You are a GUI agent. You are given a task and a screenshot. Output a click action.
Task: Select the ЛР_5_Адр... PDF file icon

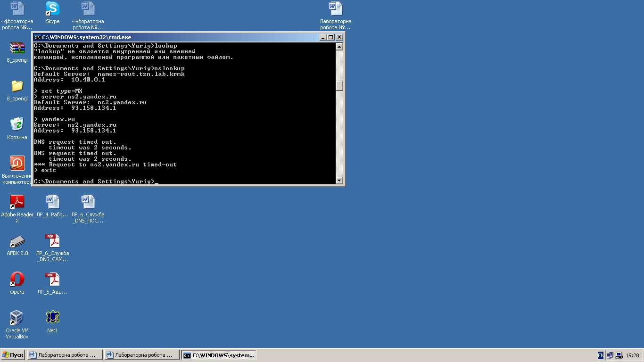click(x=53, y=279)
